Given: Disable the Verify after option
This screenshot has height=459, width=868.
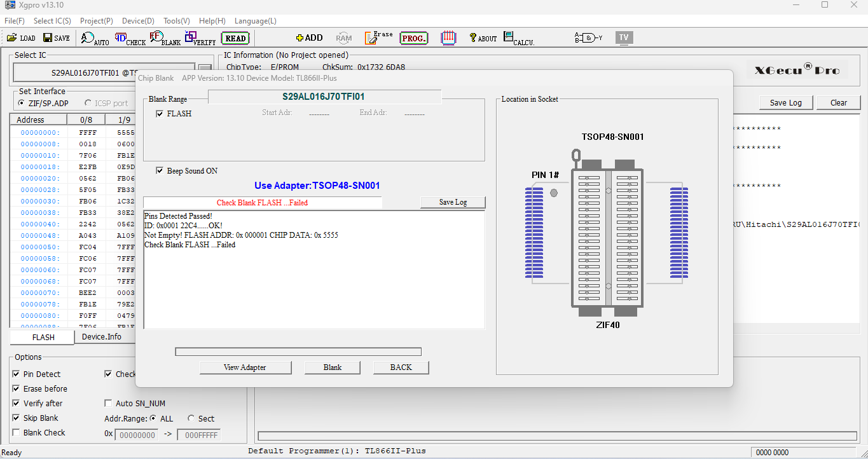Looking at the screenshot, I should pyautogui.click(x=16, y=404).
